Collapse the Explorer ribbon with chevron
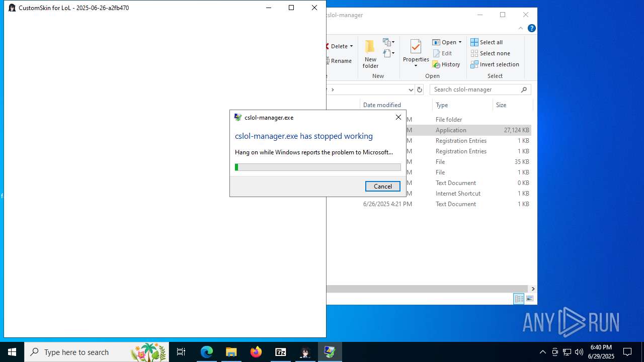Viewport: 644px width, 362px height. click(x=521, y=28)
